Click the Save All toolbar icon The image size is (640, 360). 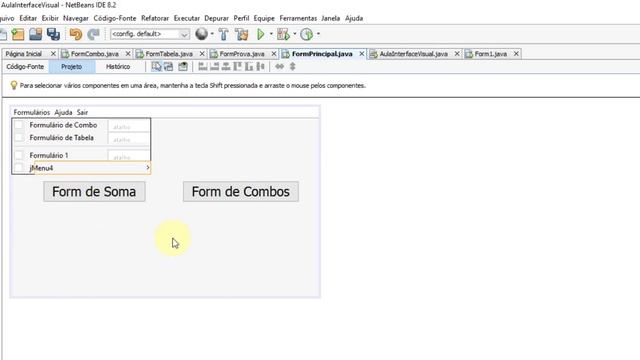53,34
